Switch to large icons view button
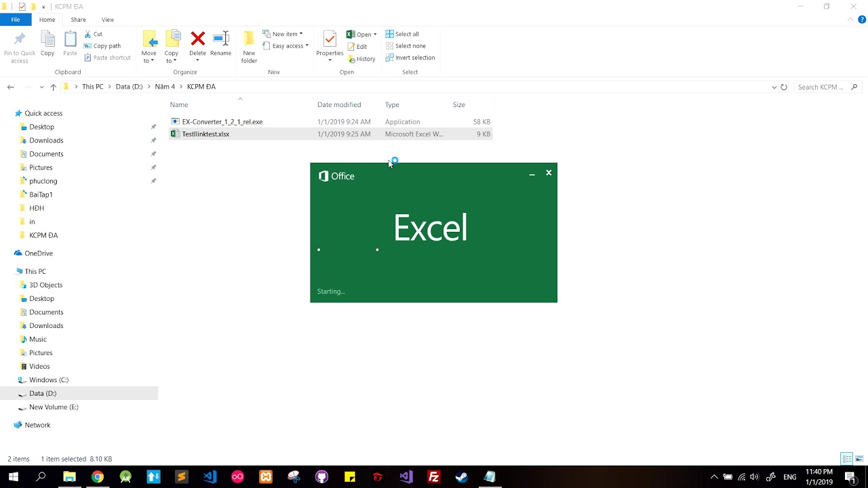 (859, 459)
